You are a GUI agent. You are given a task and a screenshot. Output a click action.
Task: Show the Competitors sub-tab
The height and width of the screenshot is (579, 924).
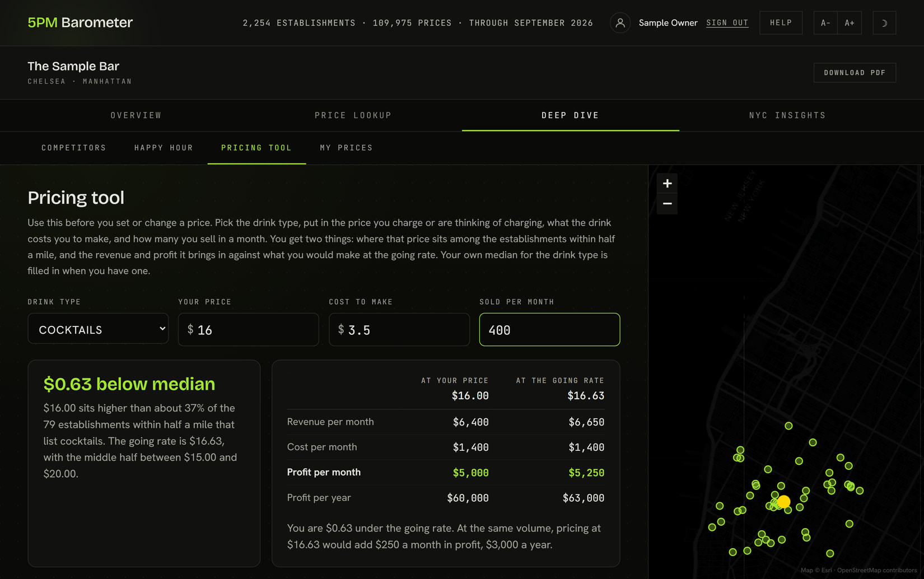(x=74, y=148)
